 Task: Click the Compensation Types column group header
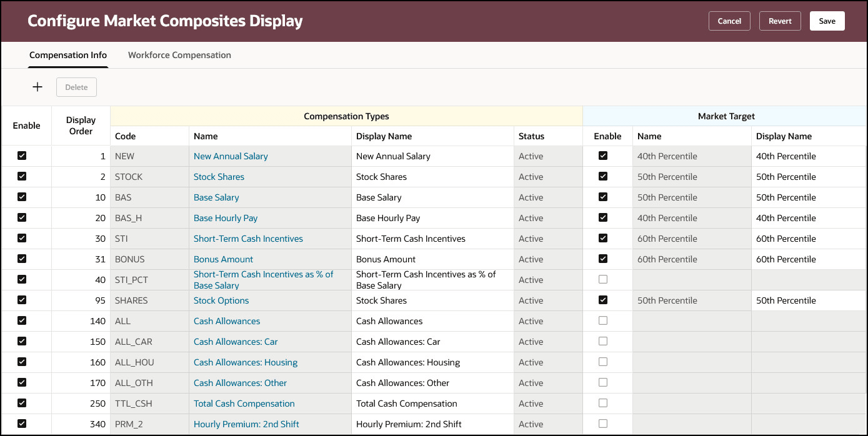click(346, 116)
